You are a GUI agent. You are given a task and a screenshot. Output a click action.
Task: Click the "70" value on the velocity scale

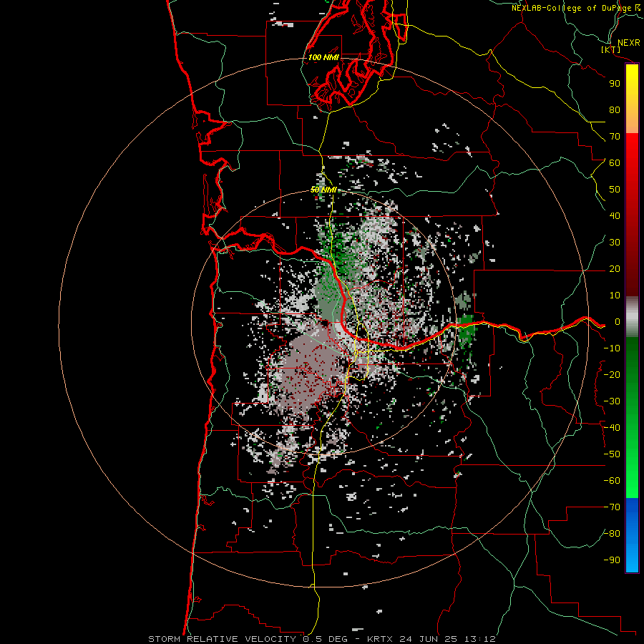(x=615, y=137)
